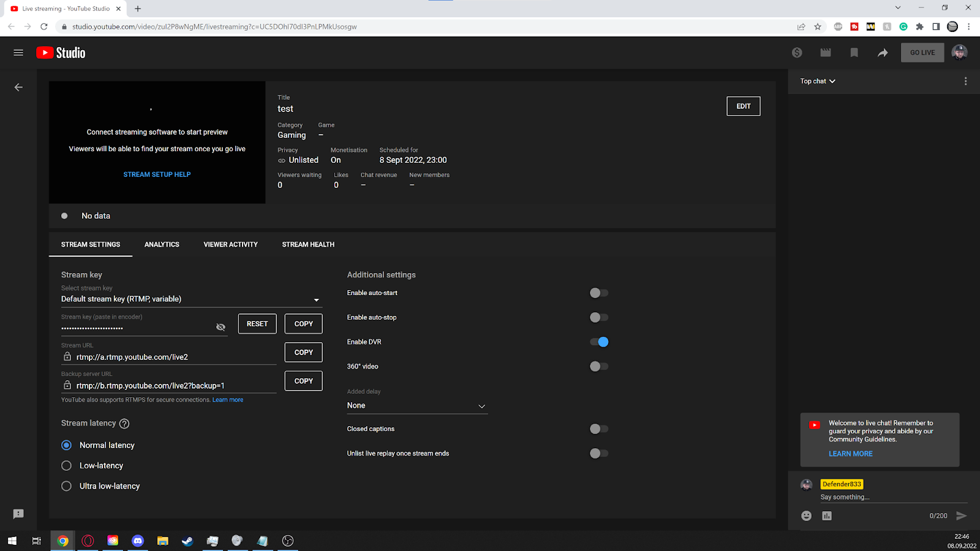Click the YouTube Studio logo
This screenshot has height=551, width=980.
tap(61, 53)
